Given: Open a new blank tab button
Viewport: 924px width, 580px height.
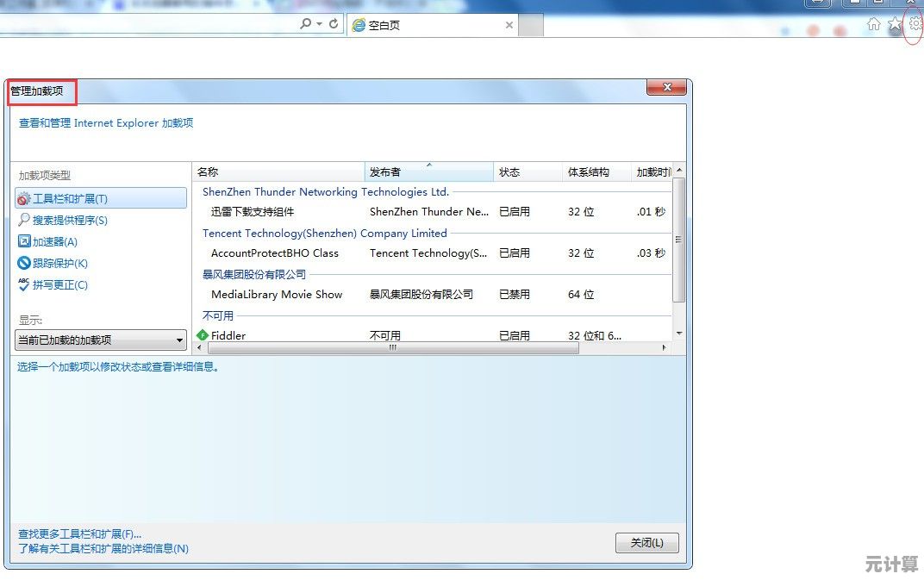Looking at the screenshot, I should (x=530, y=25).
